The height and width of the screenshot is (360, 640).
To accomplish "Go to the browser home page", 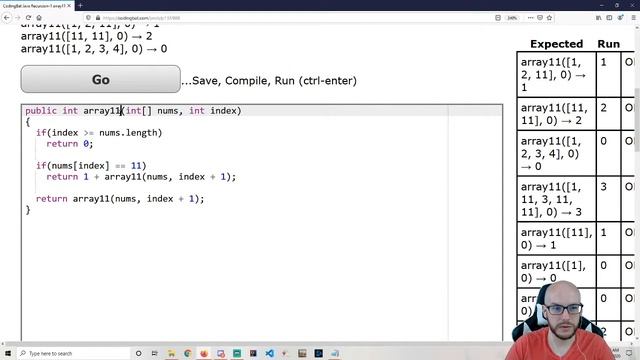I will (x=39, y=18).
